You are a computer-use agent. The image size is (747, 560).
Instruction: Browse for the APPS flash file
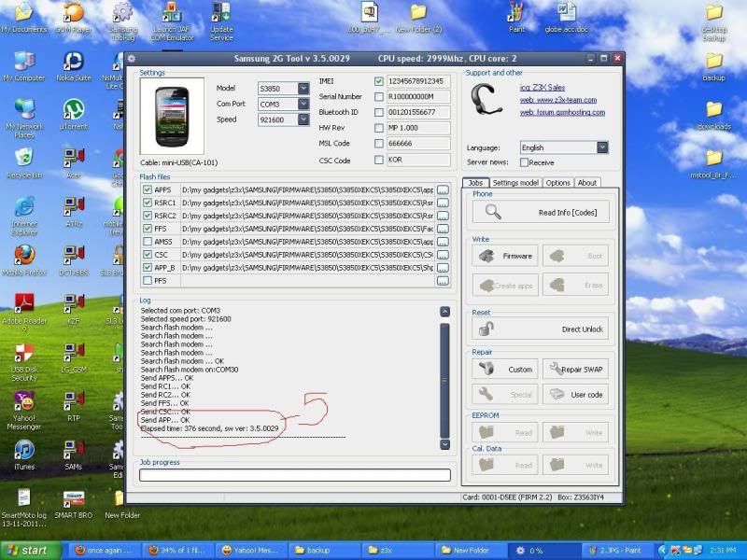tap(443, 190)
